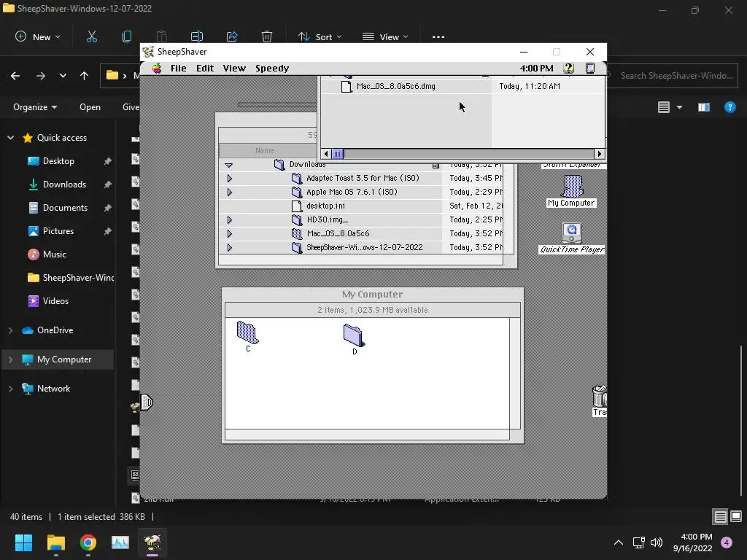Click the My Computer window title bar
747x560 pixels.
tap(373, 295)
